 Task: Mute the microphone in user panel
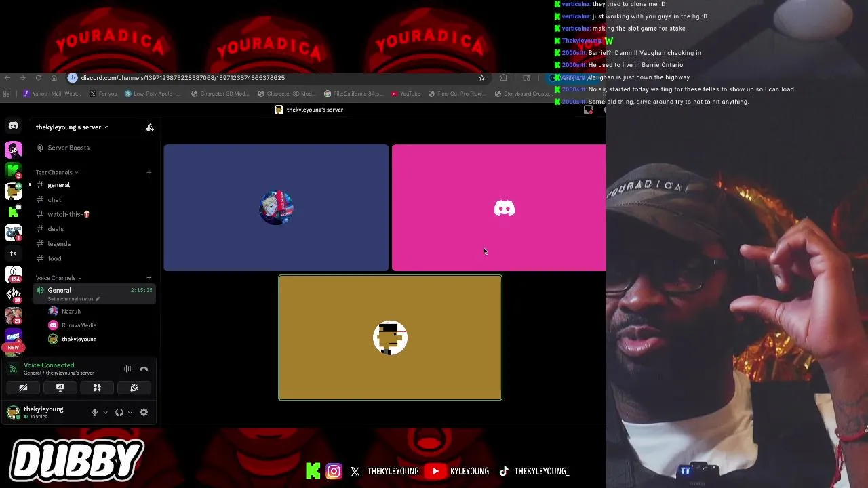click(x=95, y=412)
